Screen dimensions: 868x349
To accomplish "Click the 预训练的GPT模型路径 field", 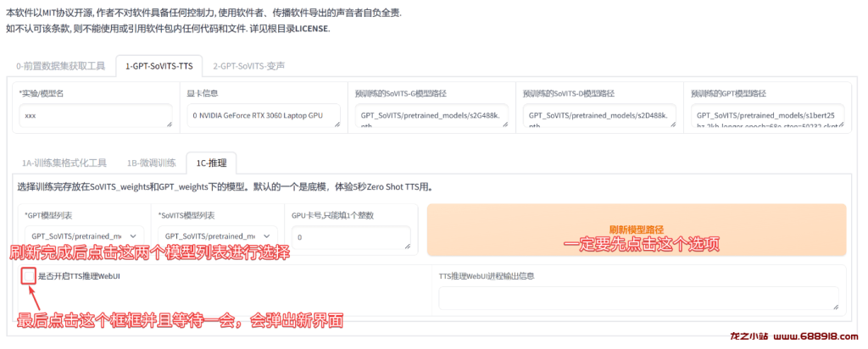I will pyautogui.click(x=768, y=116).
